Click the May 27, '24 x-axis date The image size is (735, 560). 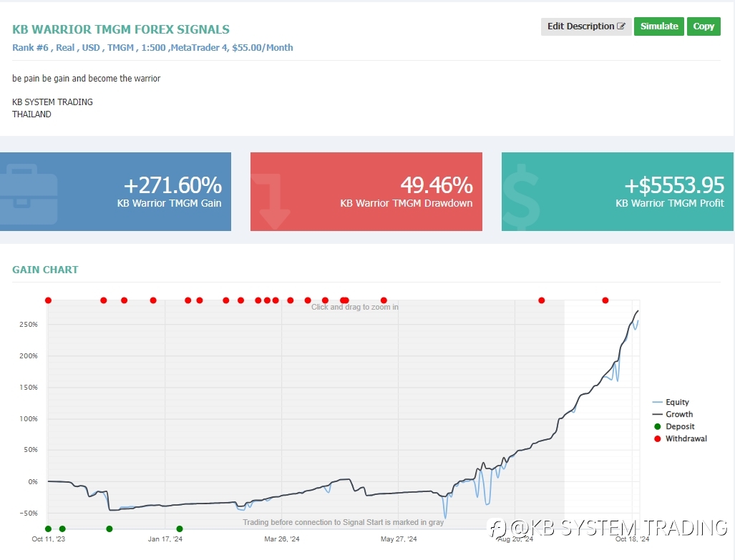[399, 539]
